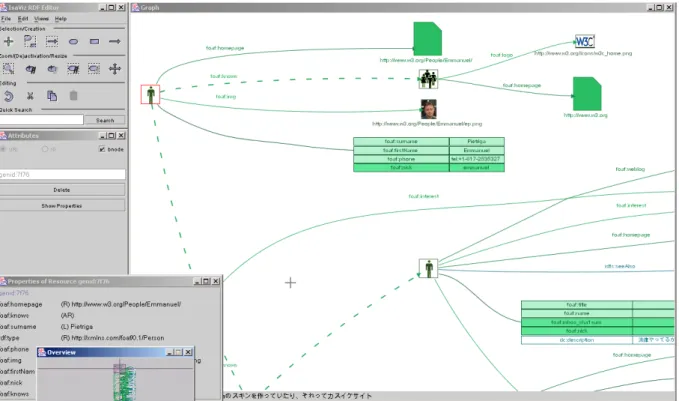Click the Emmanuel value cell
679x401 pixels.
[477, 150]
